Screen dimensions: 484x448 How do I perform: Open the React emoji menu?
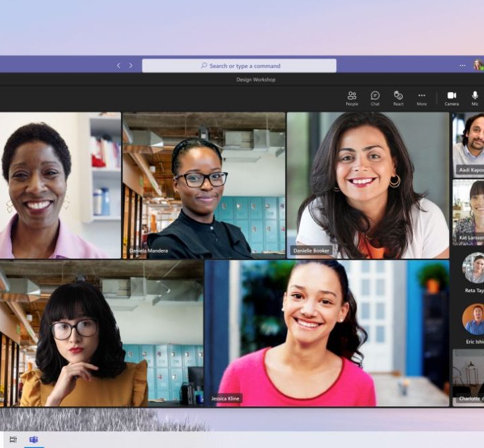(398, 98)
